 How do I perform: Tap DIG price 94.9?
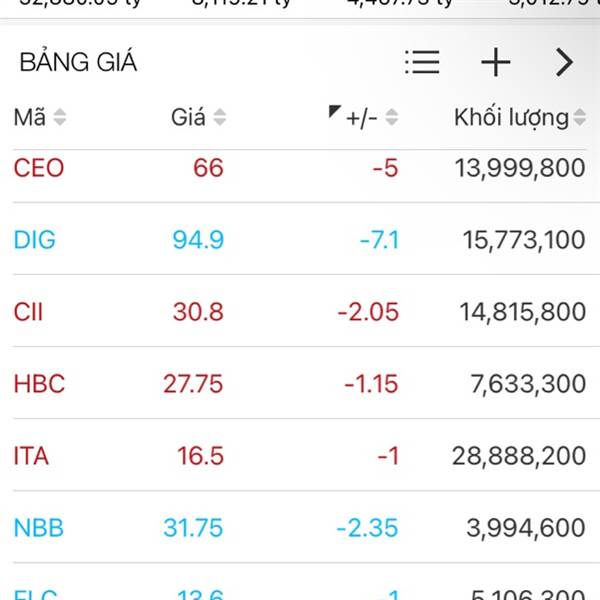tap(198, 240)
